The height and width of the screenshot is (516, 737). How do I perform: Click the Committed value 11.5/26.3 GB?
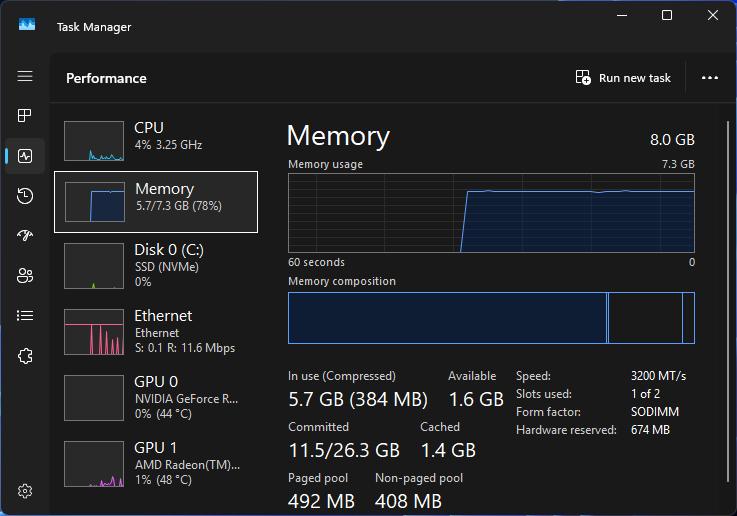click(344, 450)
